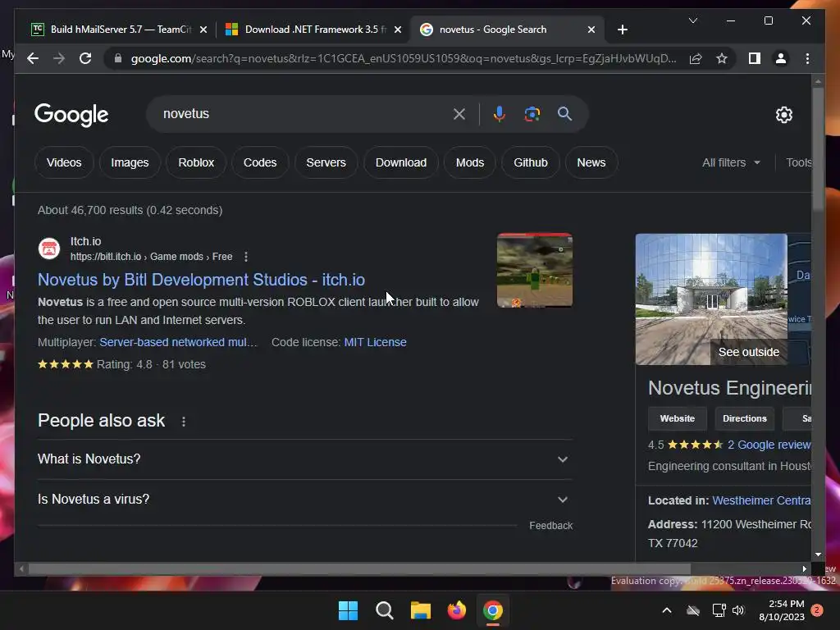Open Novetus Engineering Website button

point(677,418)
